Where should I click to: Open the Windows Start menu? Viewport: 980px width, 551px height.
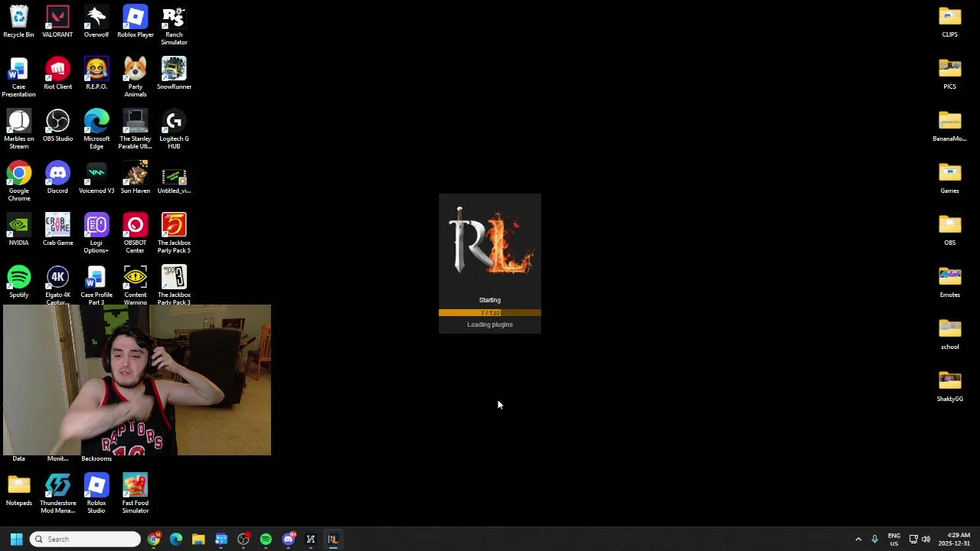tap(16, 539)
